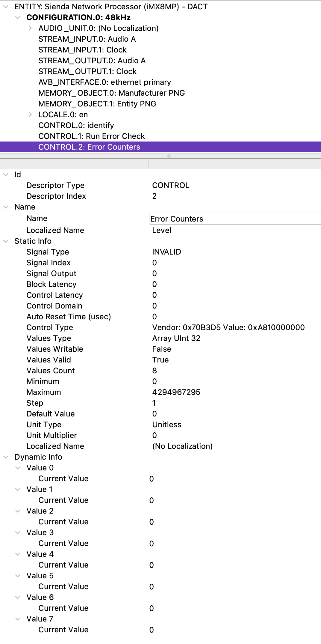Click the Control Type vendor value
The height and width of the screenshot is (644, 321).
228,327
